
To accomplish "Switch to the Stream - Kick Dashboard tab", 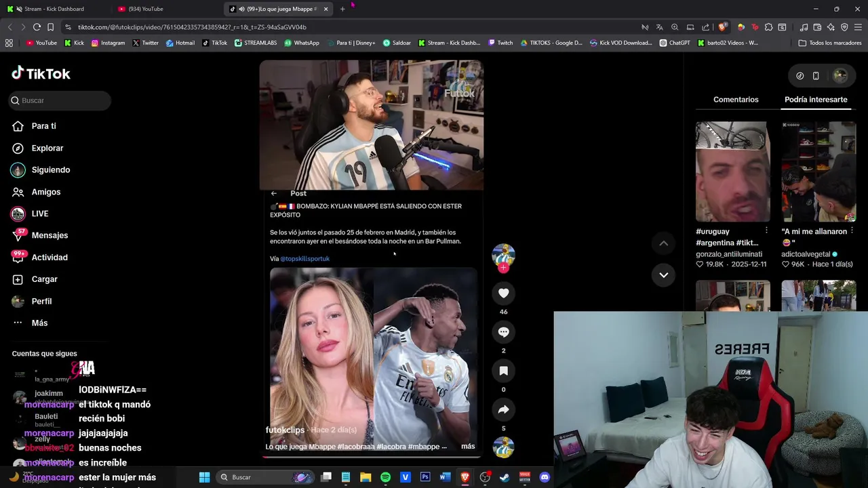I will click(x=54, y=9).
